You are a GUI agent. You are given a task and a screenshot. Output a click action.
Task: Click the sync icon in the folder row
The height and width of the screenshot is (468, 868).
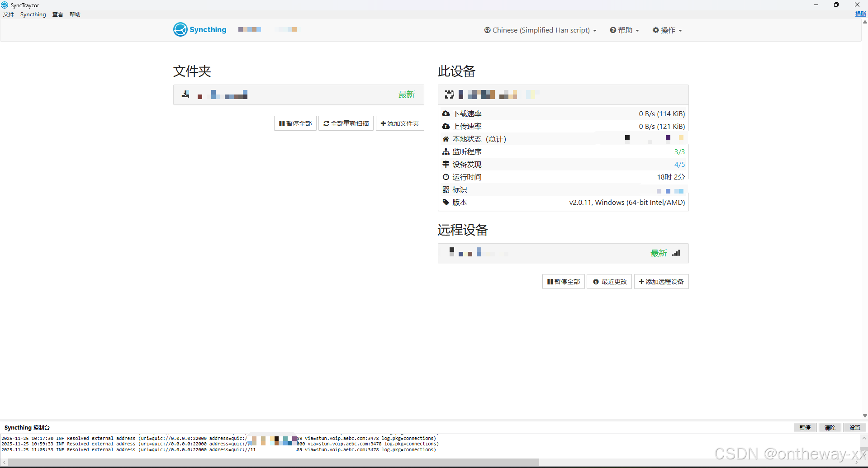[185, 95]
